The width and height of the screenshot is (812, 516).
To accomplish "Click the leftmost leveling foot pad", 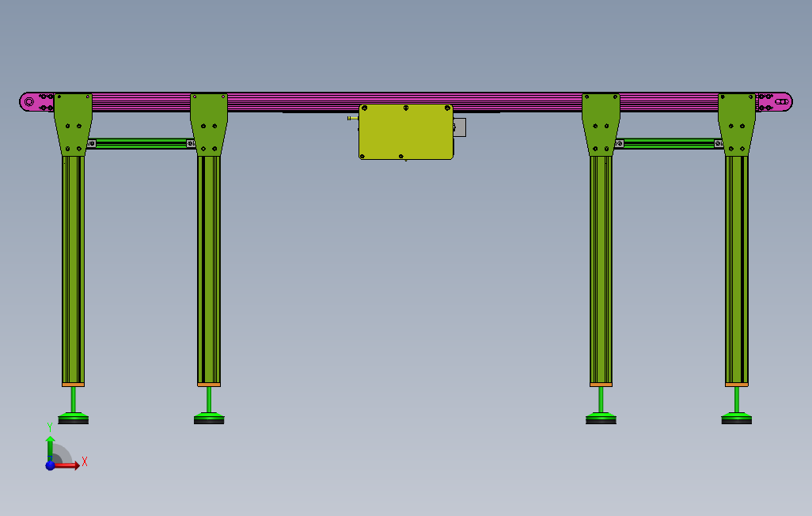I will 73,418.
